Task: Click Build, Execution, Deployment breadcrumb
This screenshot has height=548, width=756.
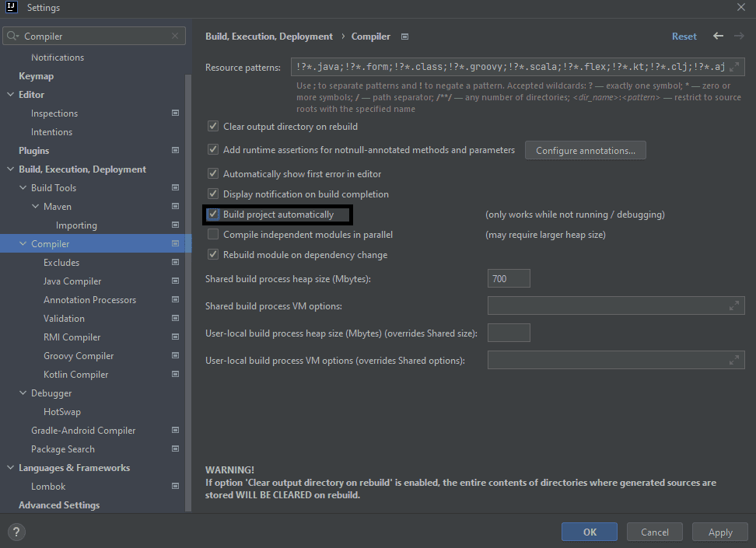Action: [x=269, y=37]
